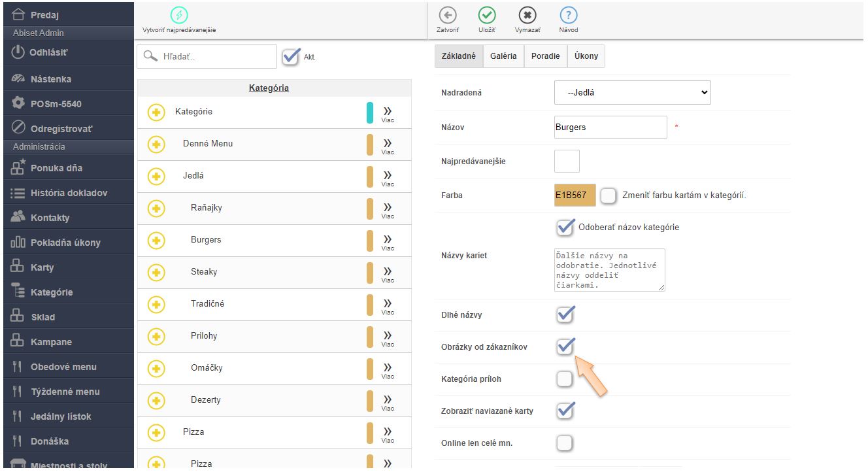Open the Návod help icon
Screen dimensions: 868x474
click(x=568, y=16)
